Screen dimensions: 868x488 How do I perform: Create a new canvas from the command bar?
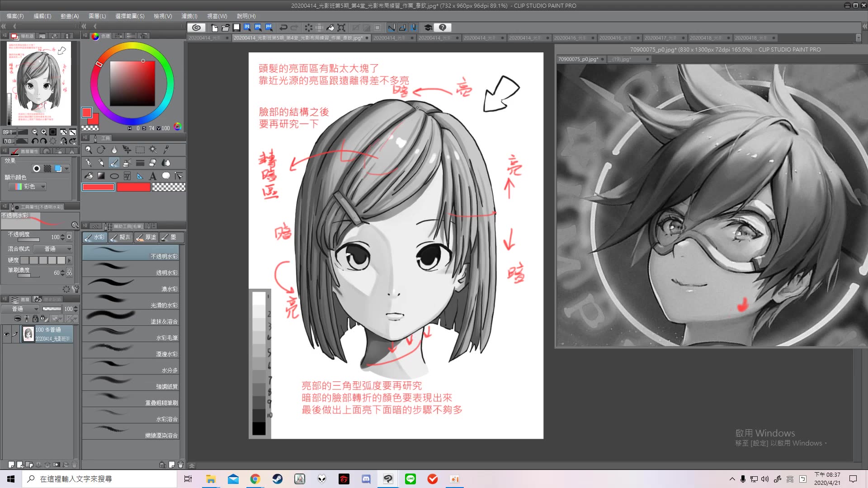tap(215, 28)
